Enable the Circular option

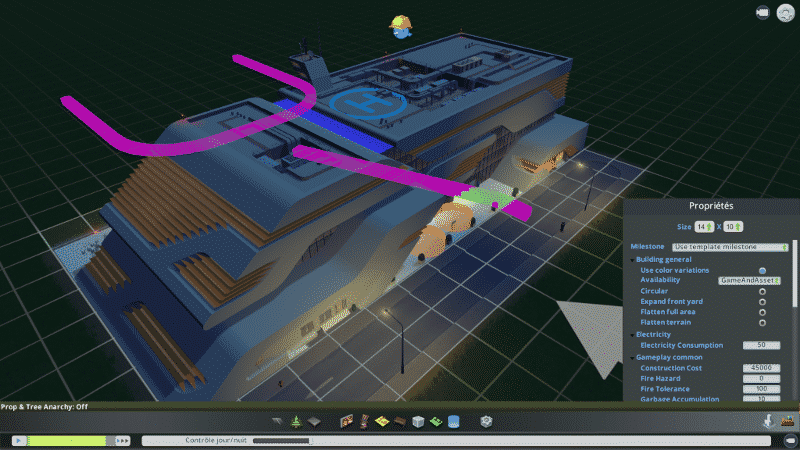click(x=762, y=291)
